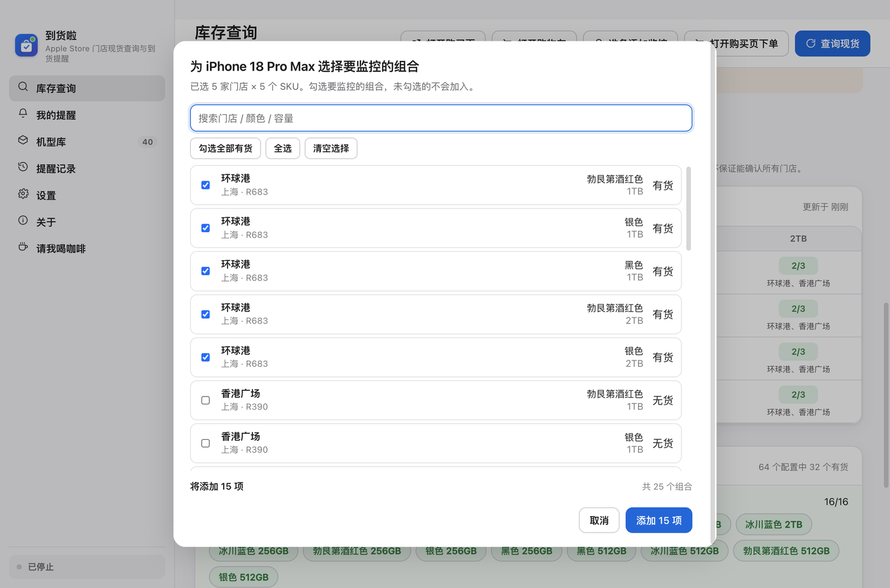This screenshot has height=588, width=890.
Task: Select the 冰川蓝色 2TB chip behind dialog
Action: point(774,524)
